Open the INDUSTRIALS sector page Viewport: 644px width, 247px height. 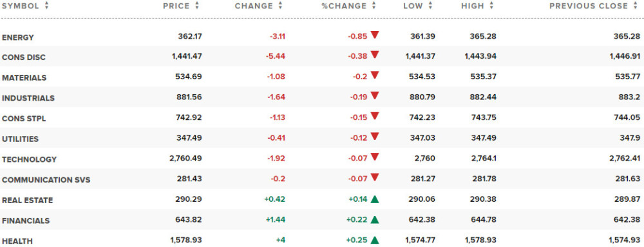point(28,98)
